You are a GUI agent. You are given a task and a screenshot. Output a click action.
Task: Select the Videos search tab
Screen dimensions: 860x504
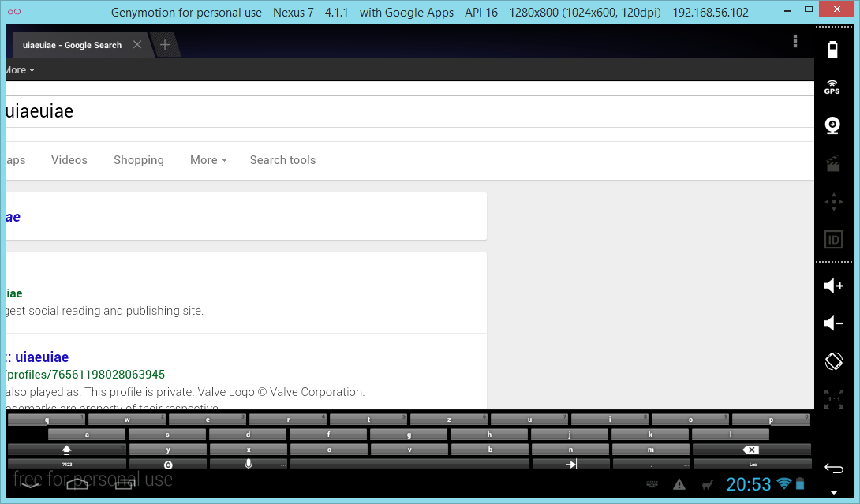69,160
